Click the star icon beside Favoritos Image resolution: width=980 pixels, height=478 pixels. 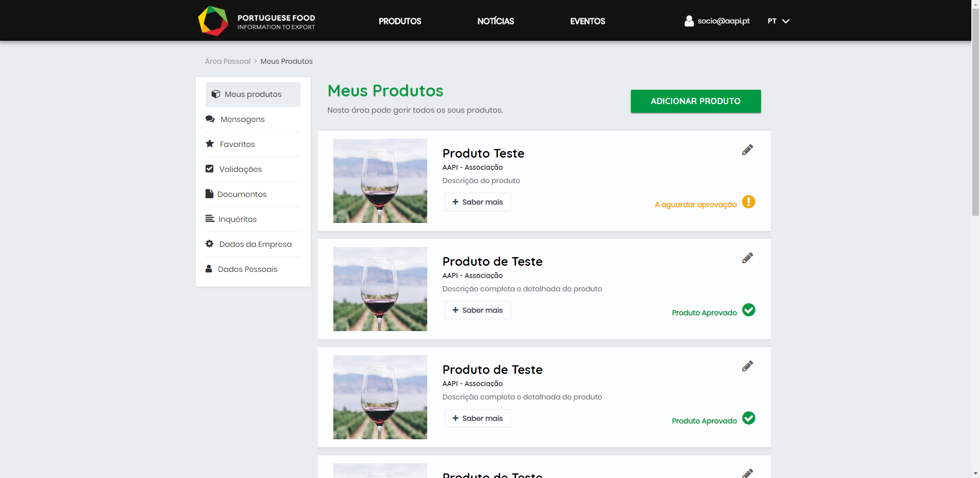coord(210,144)
